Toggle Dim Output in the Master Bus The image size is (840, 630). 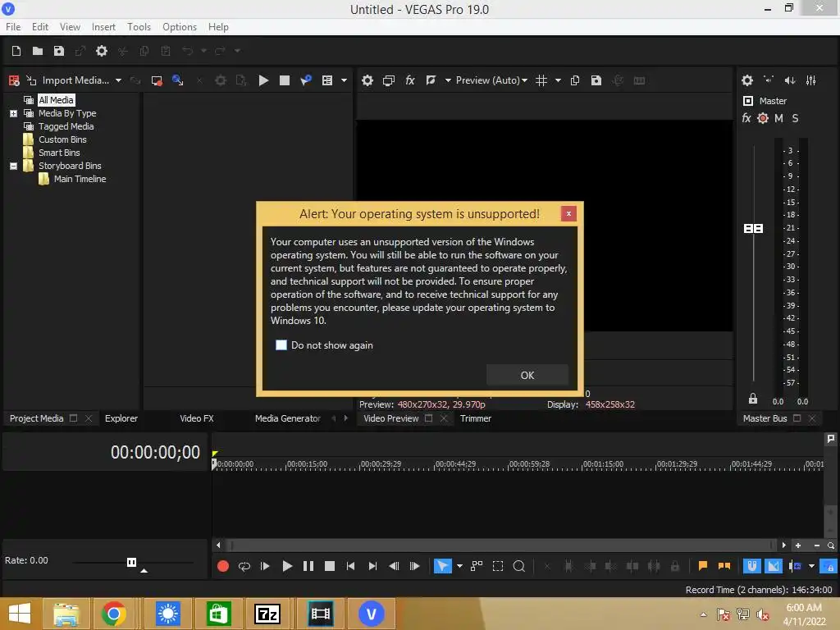click(x=790, y=80)
